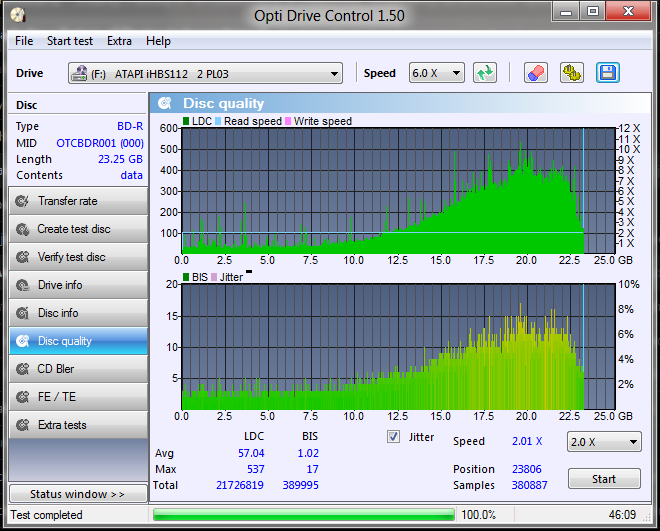The width and height of the screenshot is (660, 531).
Task: Click the BIS max value 17
Action: [x=313, y=469]
